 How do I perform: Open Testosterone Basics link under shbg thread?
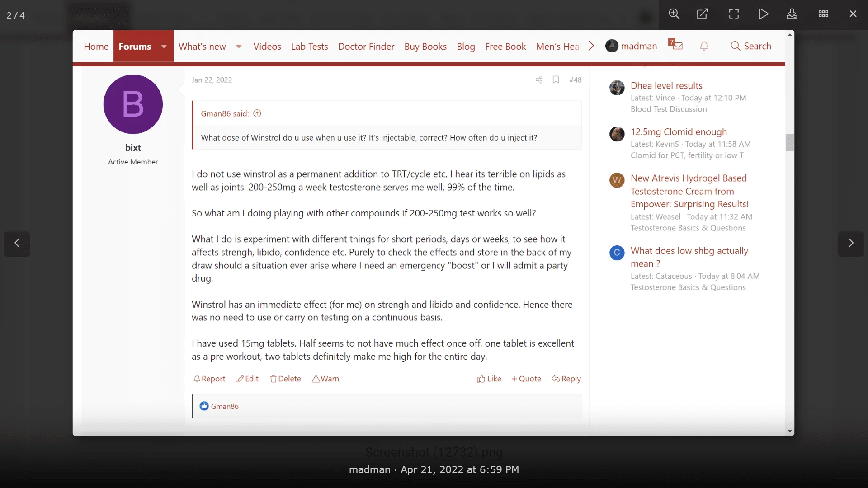[x=688, y=287]
